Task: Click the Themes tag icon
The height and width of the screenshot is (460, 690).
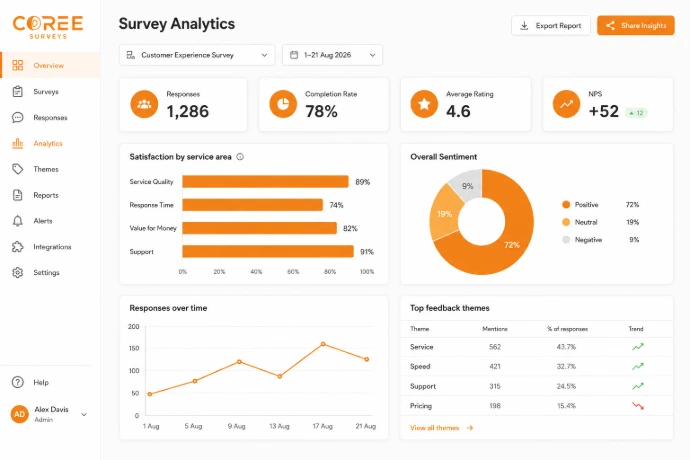Action: coord(18,169)
